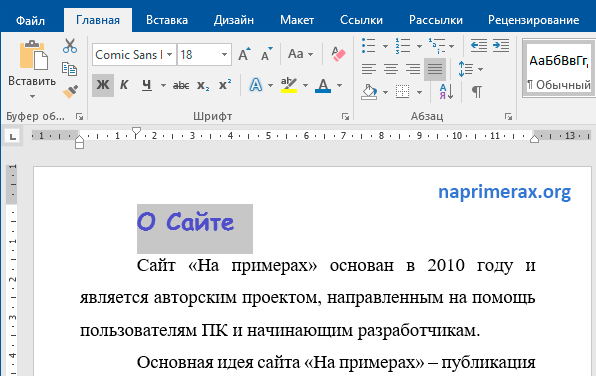Apply strikethrough formatting

pos(181,86)
